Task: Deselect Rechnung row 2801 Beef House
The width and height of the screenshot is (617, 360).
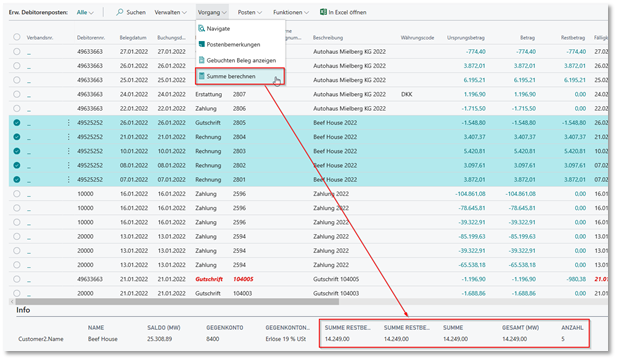Action: 17,179
